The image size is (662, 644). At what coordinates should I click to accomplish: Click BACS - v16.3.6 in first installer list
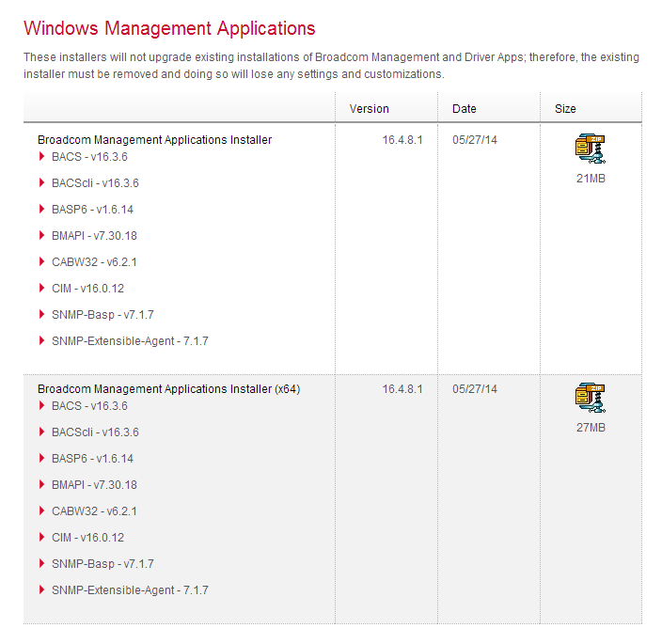point(89,157)
